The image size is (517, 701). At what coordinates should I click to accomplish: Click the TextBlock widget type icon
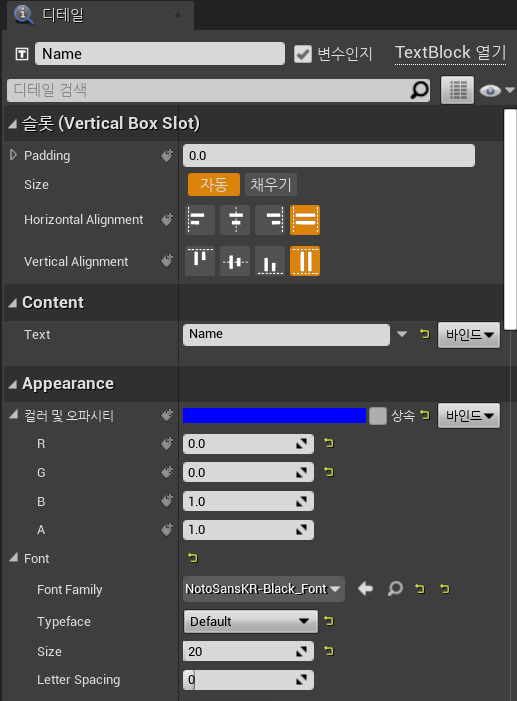tap(21, 54)
